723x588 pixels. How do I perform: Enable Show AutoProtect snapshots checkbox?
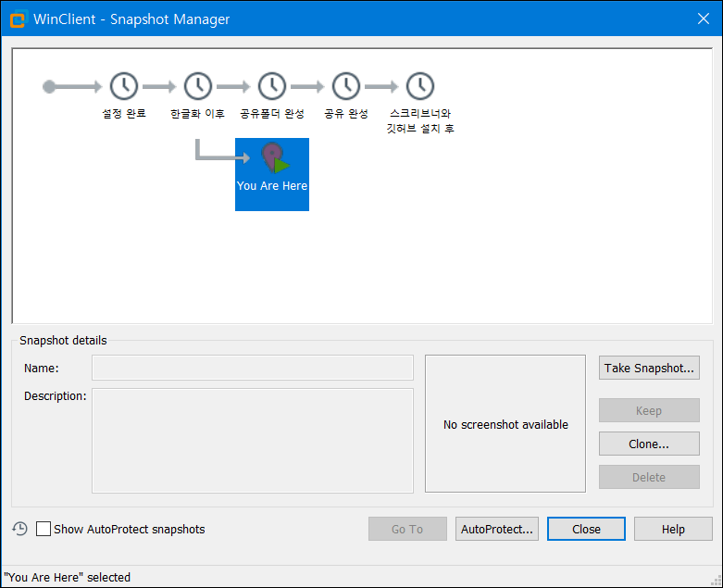coord(44,529)
